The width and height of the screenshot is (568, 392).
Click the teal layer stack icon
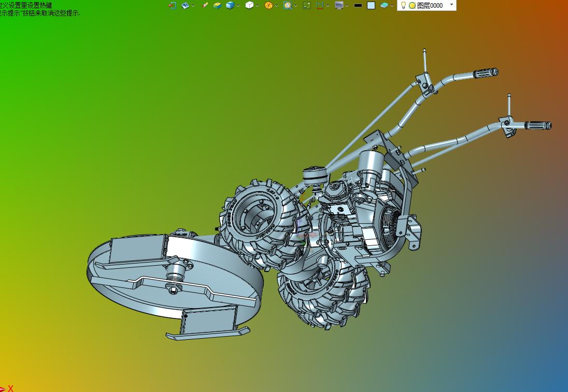click(x=385, y=5)
